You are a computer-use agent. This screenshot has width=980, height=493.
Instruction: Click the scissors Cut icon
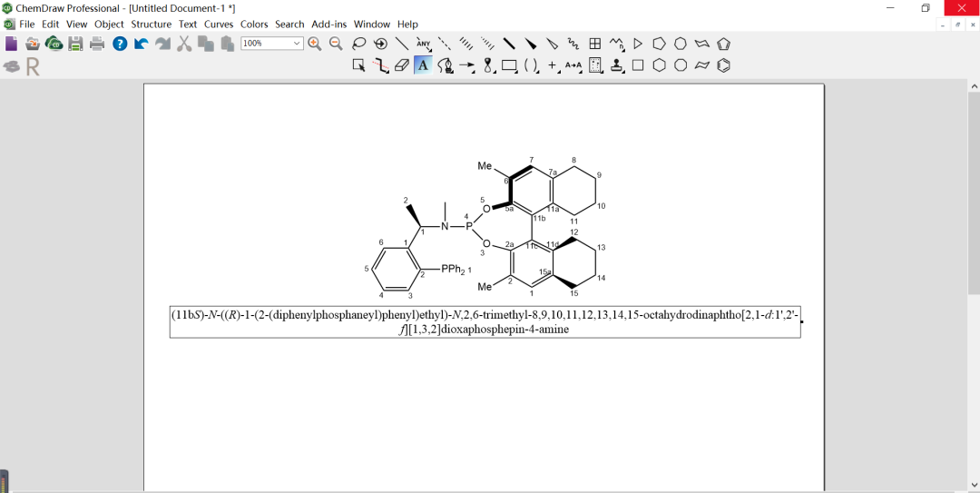tap(183, 44)
